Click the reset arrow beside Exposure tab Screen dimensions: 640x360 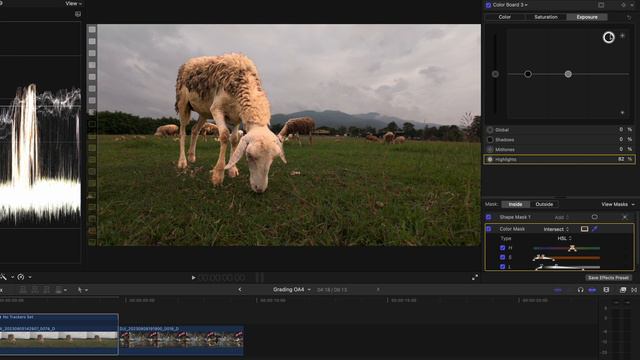(629, 17)
